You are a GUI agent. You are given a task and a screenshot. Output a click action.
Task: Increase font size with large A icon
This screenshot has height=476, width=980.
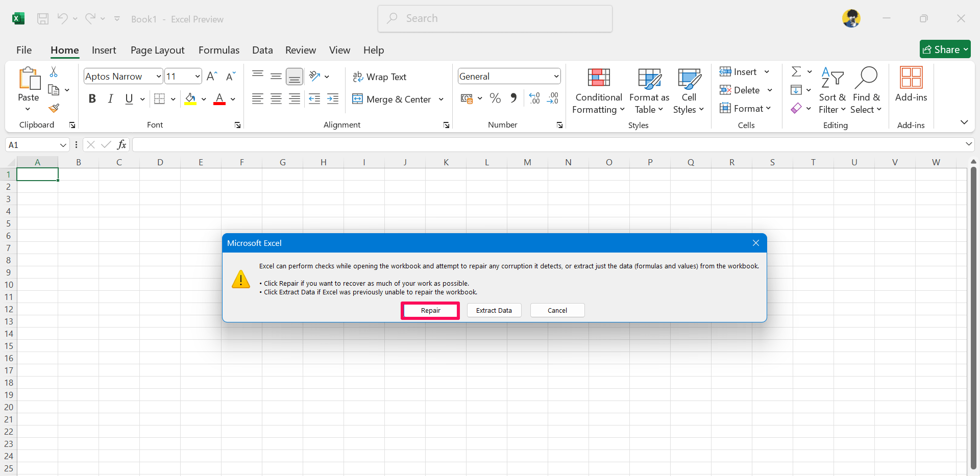pyautogui.click(x=212, y=77)
